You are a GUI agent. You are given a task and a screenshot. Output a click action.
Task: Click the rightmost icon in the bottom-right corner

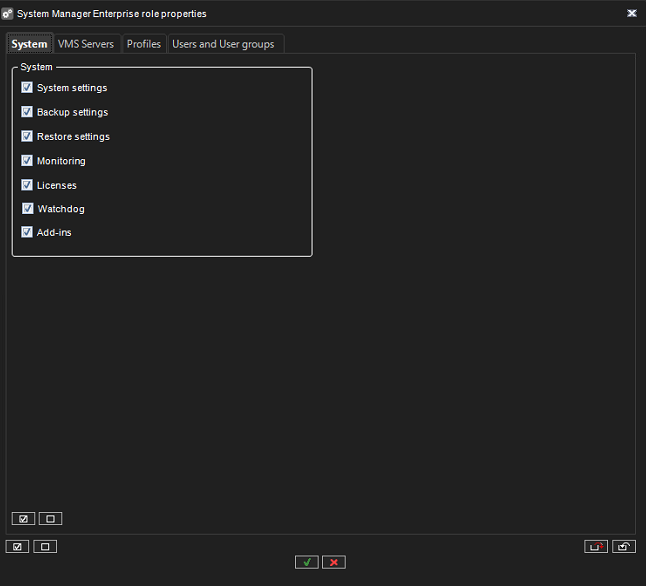(x=623, y=546)
